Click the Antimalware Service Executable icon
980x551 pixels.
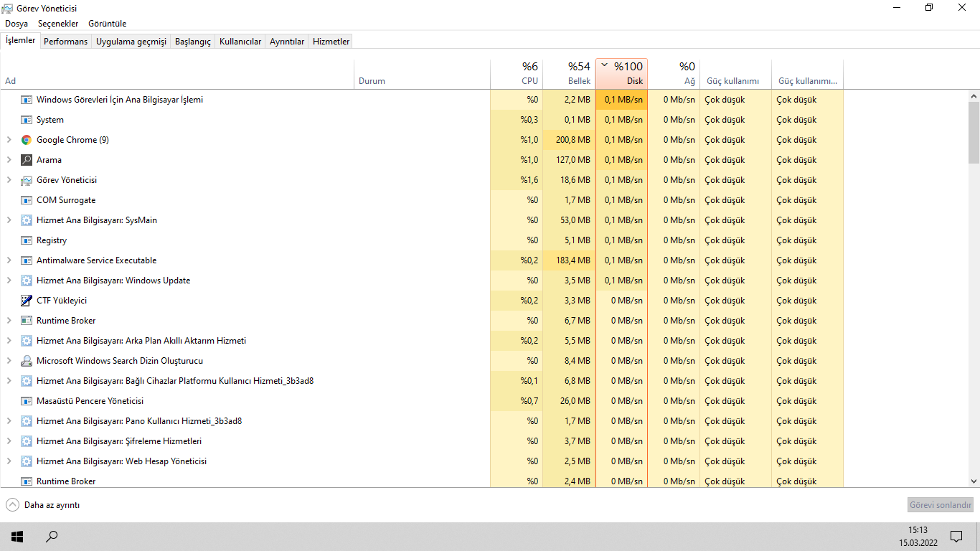(27, 260)
